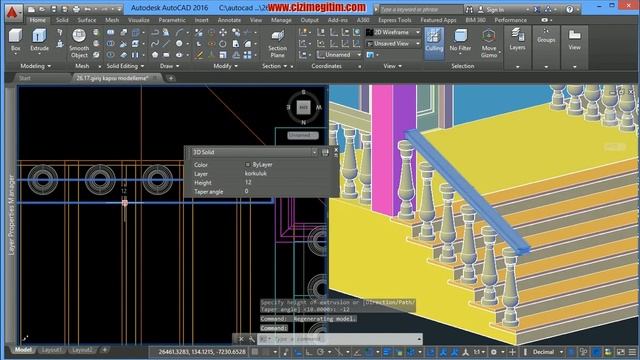
Task: Expand the Solid Editing panel
Action: click(x=125, y=66)
